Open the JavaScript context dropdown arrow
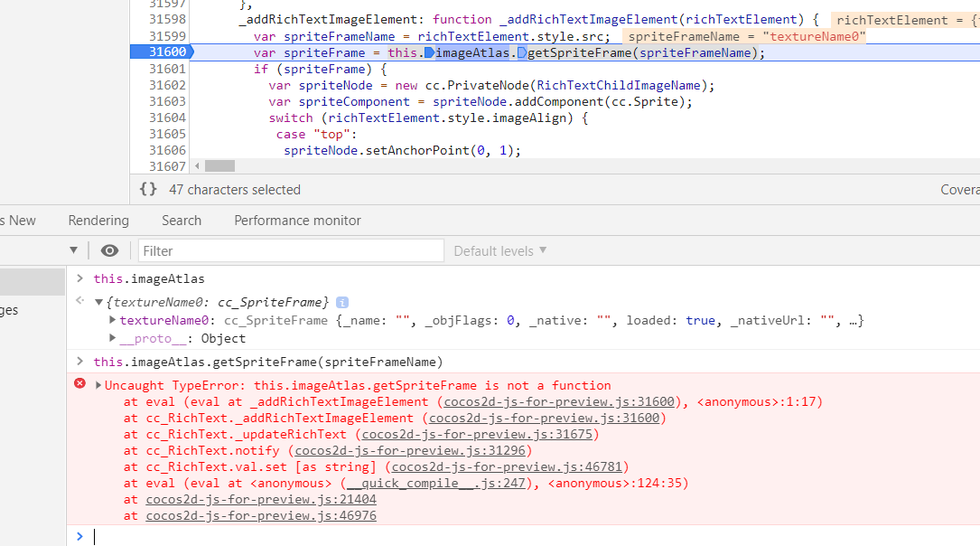 [x=73, y=250]
